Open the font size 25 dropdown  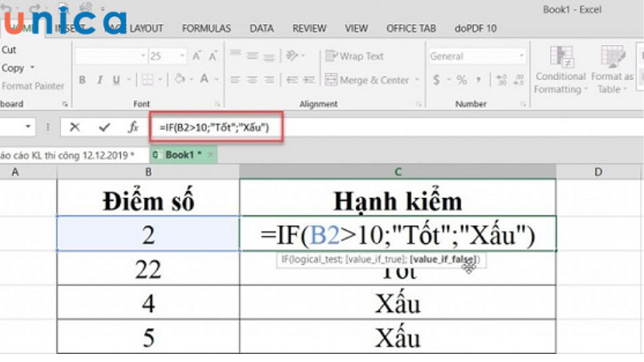click(182, 56)
